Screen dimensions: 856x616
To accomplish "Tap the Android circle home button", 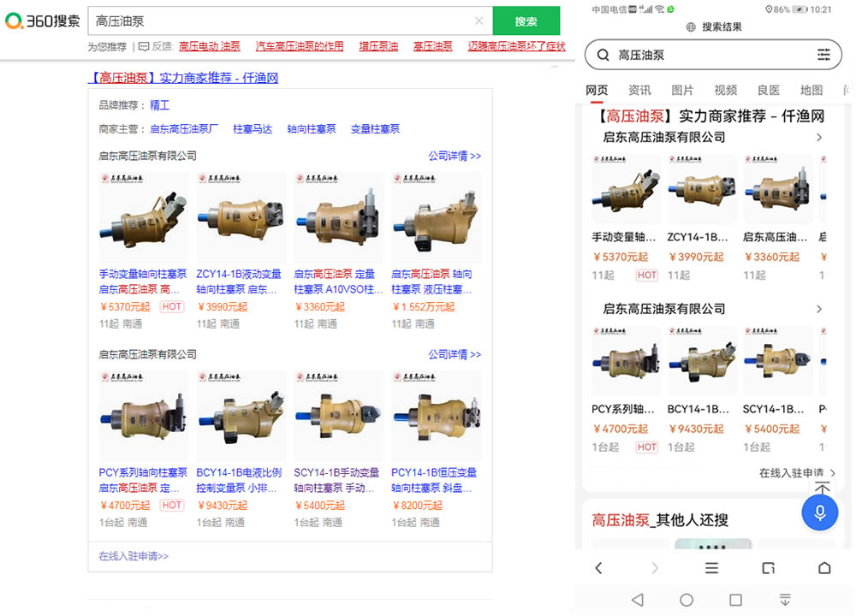I will coord(687,600).
